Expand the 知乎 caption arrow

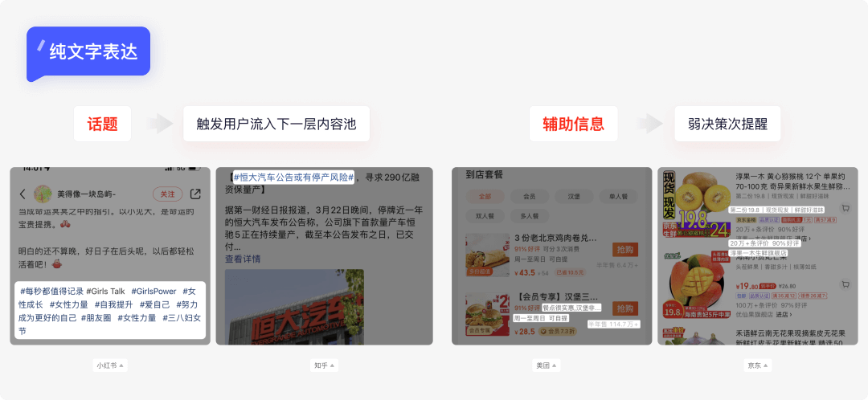[332, 365]
